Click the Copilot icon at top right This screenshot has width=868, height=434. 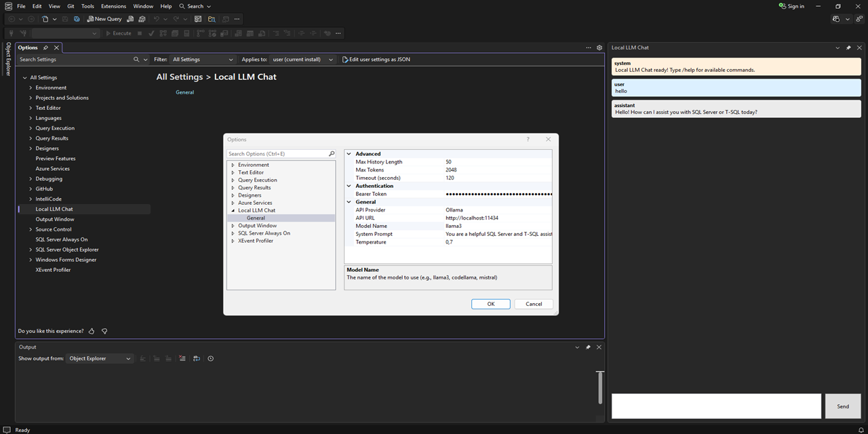837,19
